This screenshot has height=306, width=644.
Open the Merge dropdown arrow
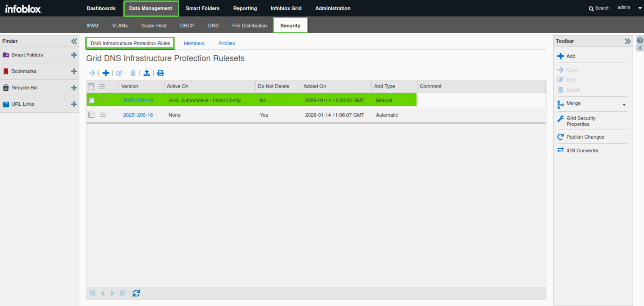[624, 105]
